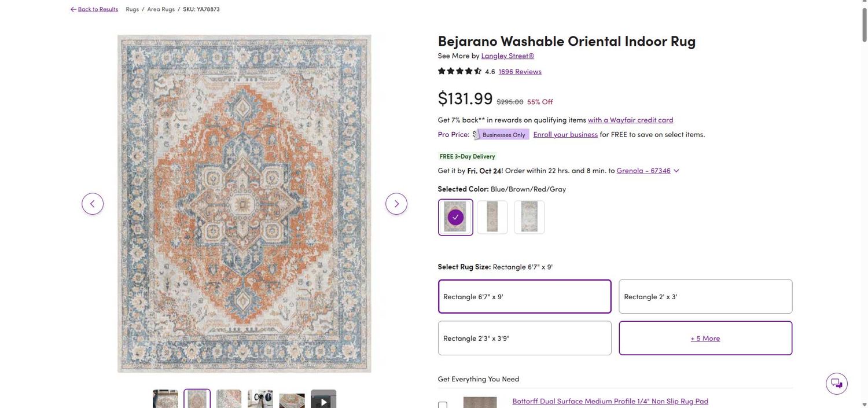The width and height of the screenshot is (868, 408).
Task: Click the next image arrow button
Action: coord(396,204)
